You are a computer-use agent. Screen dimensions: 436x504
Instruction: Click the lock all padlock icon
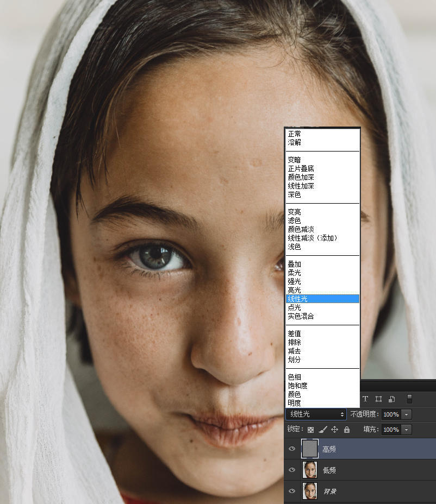346,430
